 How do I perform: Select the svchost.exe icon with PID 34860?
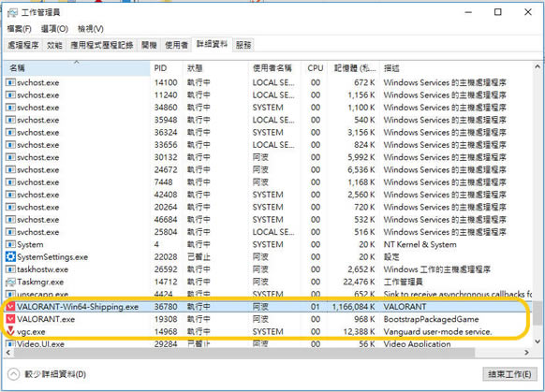tap(11, 108)
